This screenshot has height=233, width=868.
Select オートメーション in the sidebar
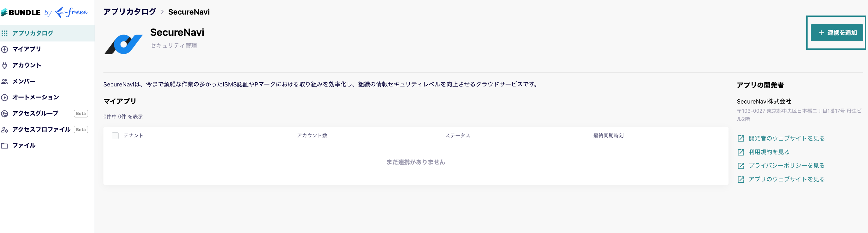point(36,97)
